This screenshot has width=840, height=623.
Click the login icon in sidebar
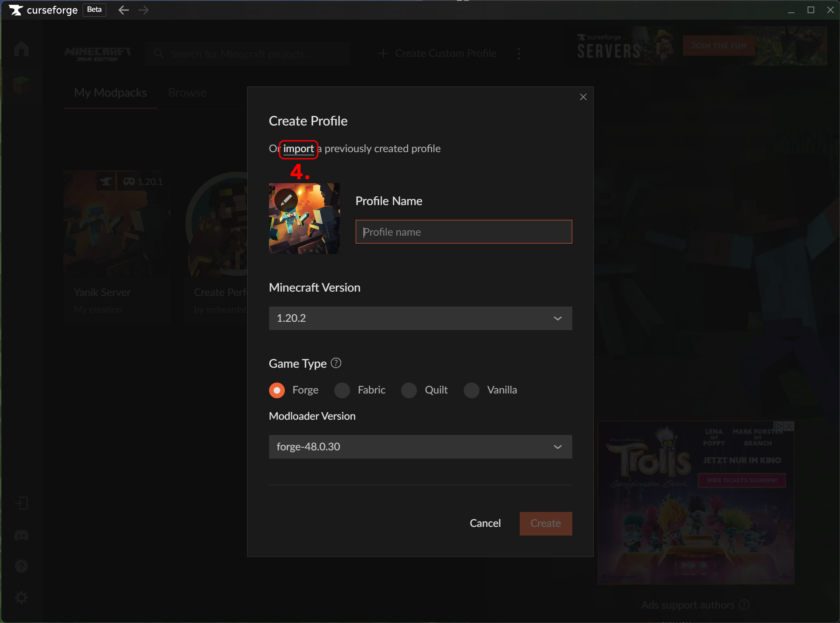(x=21, y=503)
